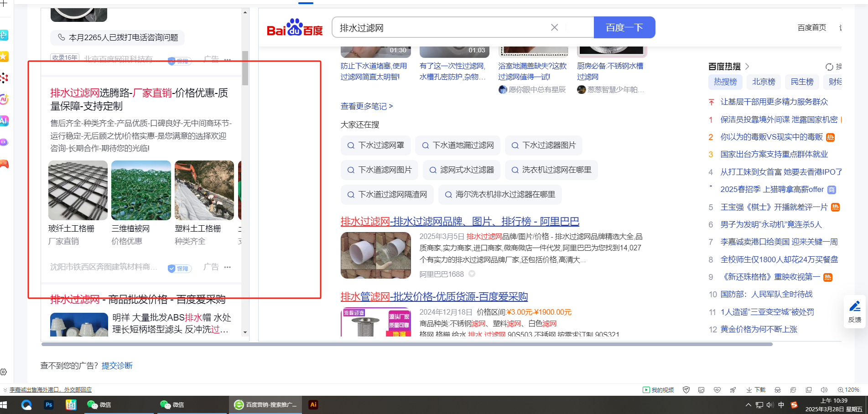
Task: Open hot search 王宝强《棋士》开播就差评一片
Action: click(774, 207)
